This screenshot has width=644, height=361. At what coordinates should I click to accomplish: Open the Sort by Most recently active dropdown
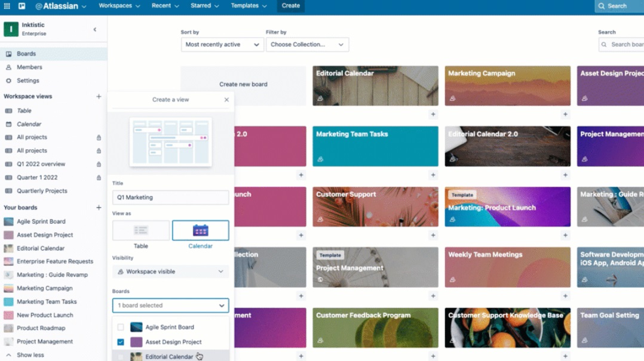(222, 45)
